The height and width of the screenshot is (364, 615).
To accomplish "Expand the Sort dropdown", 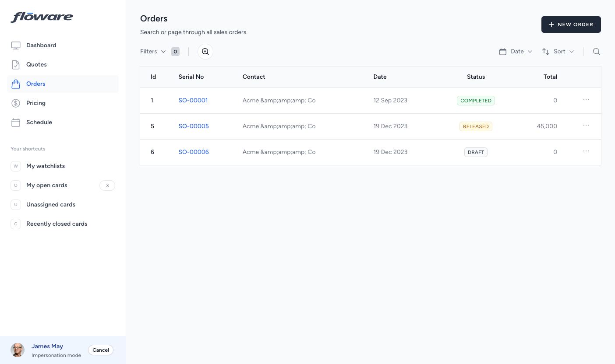I will tap(558, 52).
